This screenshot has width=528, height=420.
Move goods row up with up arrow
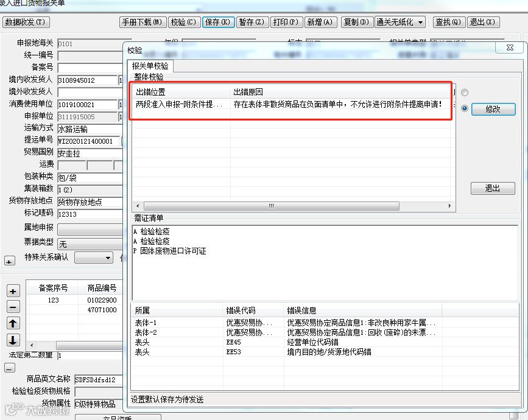13,323
